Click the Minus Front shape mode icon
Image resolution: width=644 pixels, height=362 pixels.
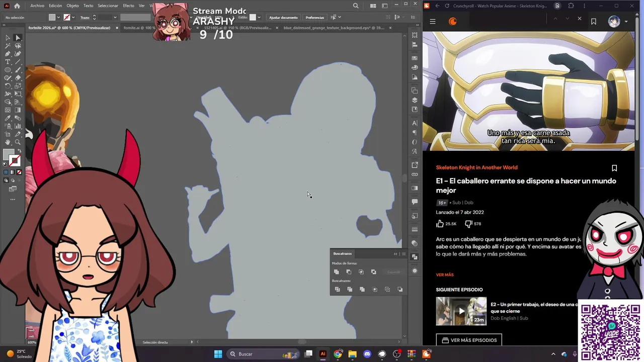point(349,272)
